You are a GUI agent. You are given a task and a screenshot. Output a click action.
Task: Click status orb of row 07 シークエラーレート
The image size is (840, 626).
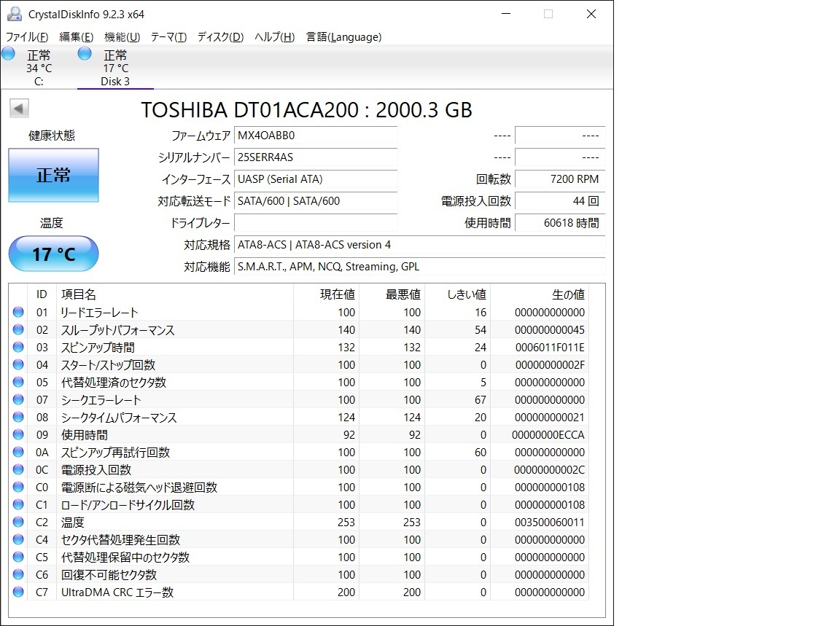(x=18, y=399)
